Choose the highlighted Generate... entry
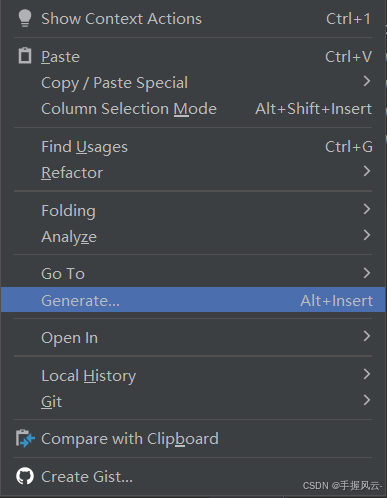Screen dimensions: 387x498 (193, 300)
